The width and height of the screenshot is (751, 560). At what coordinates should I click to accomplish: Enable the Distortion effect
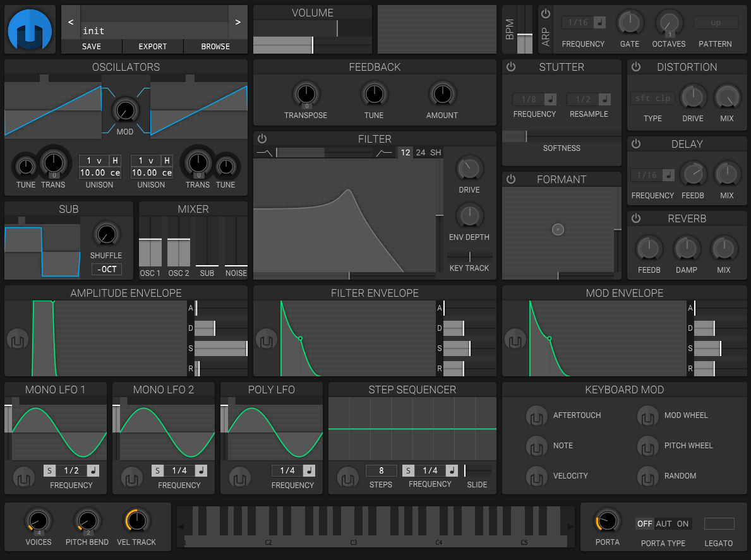click(x=636, y=67)
